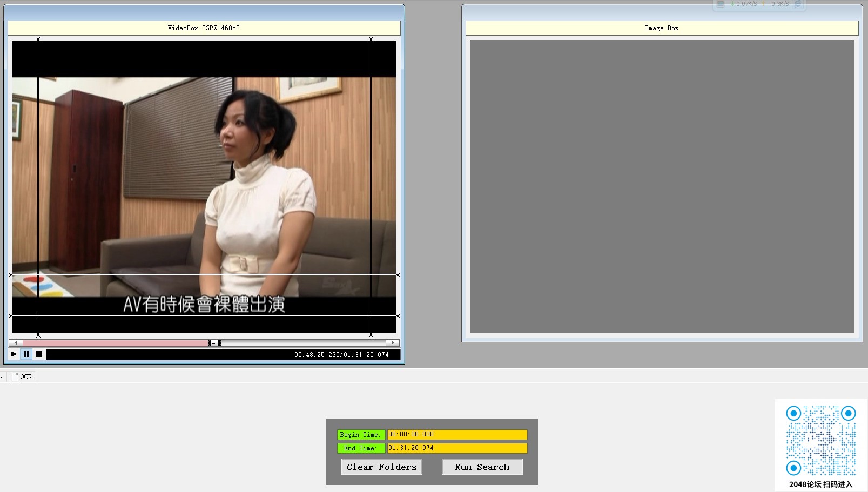Stop the video with the square button
Image resolution: width=868 pixels, height=492 pixels.
[x=39, y=354]
